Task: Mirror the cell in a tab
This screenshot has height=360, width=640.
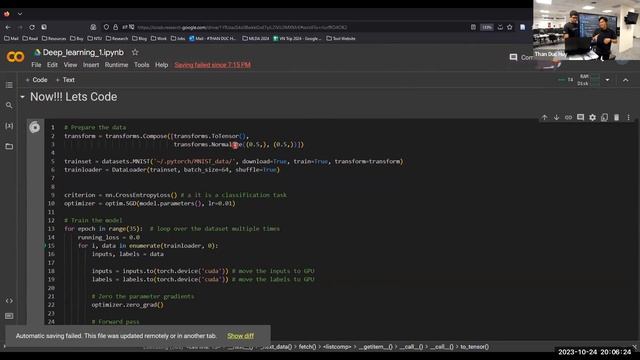Action: pos(604,118)
